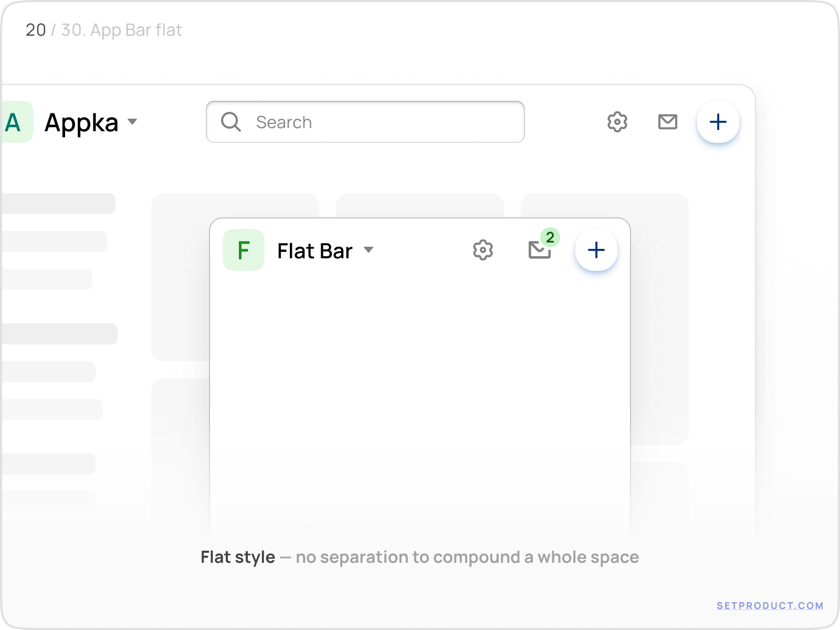Viewport: 840px width, 630px height.
Task: Click the Flat Bar title text
Action: pyautogui.click(x=314, y=251)
